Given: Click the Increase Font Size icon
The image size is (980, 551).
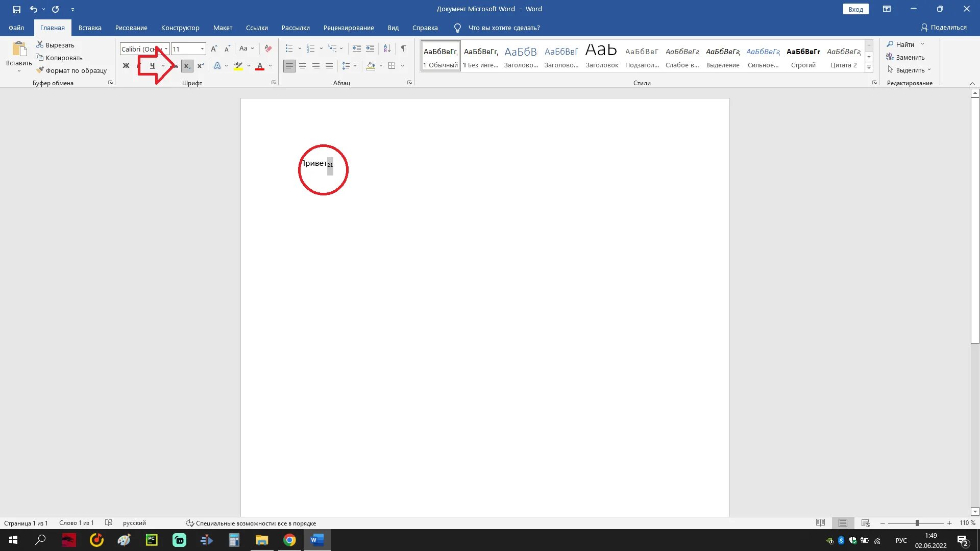Looking at the screenshot, I should [x=214, y=48].
